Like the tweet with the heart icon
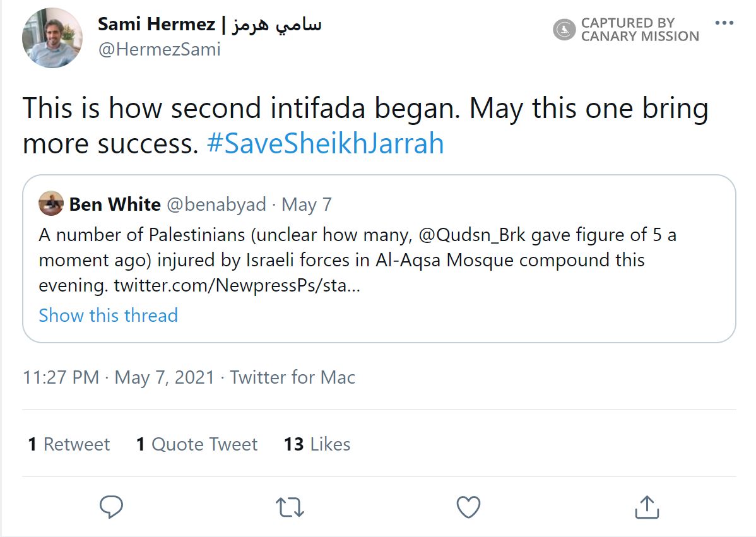Image resolution: width=756 pixels, height=537 pixels. 468,506
